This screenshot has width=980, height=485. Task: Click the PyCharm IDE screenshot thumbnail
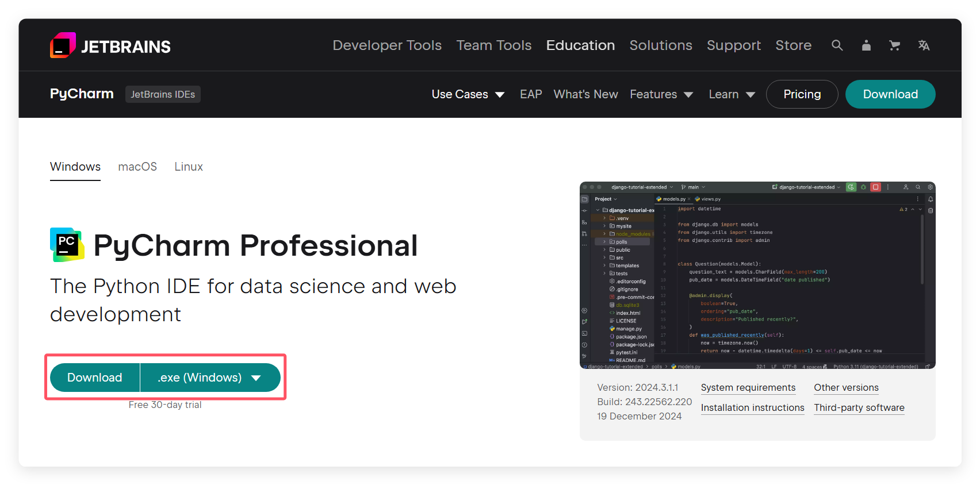(757, 275)
